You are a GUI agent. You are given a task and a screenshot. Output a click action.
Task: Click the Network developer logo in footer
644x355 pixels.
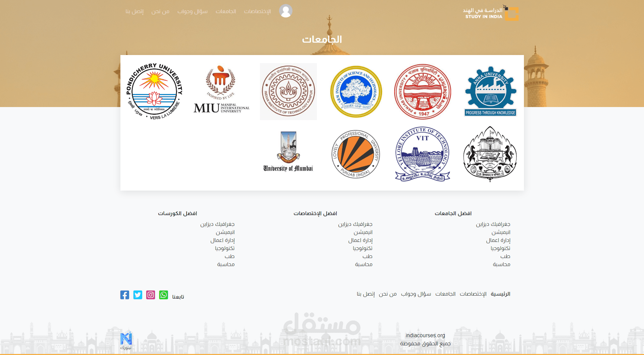(126, 340)
